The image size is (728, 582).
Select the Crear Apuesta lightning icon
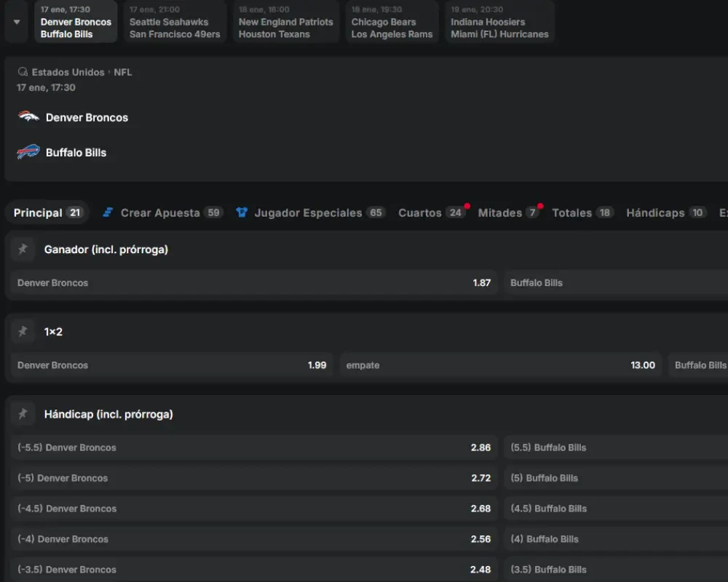point(108,212)
